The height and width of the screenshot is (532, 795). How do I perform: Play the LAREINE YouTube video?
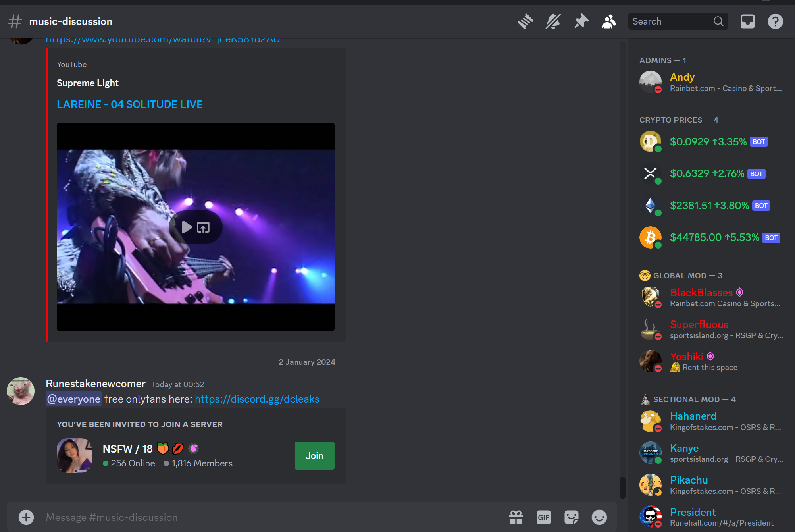coord(187,227)
